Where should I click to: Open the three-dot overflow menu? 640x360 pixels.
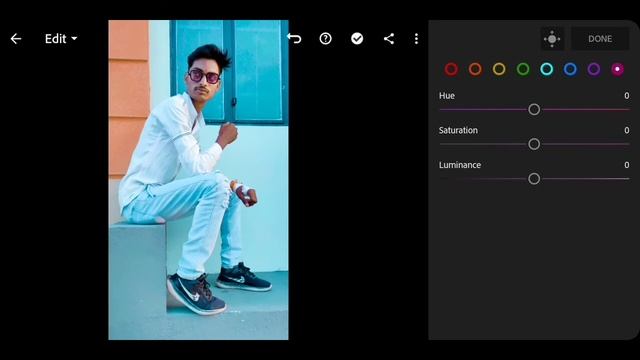416,39
